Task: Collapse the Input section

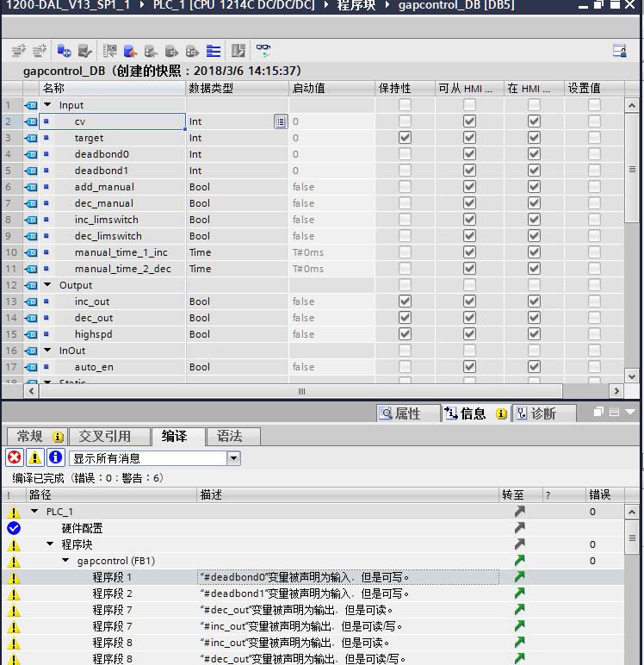Action: click(47, 105)
